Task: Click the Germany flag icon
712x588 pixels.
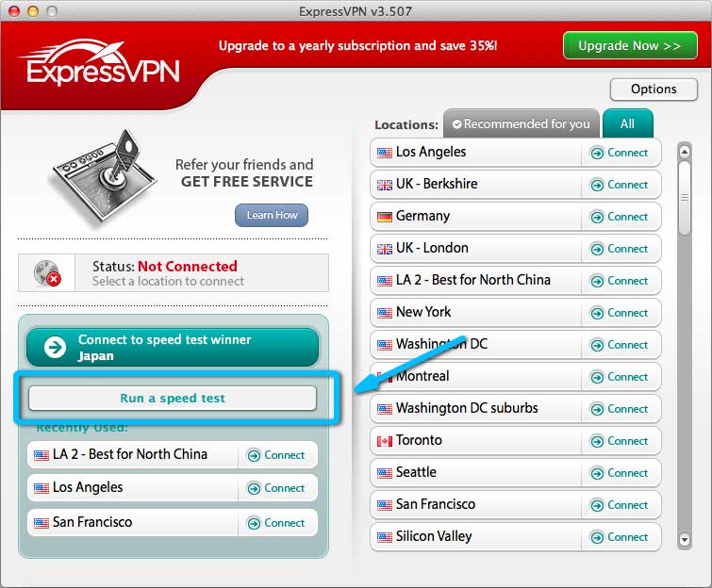Action: pos(384,217)
